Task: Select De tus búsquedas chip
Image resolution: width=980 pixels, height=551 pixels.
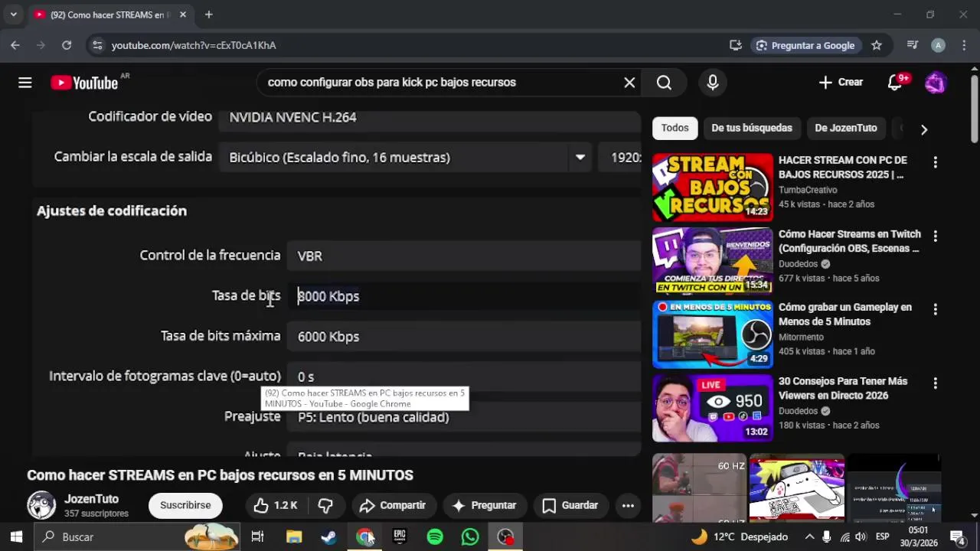Action: (752, 128)
